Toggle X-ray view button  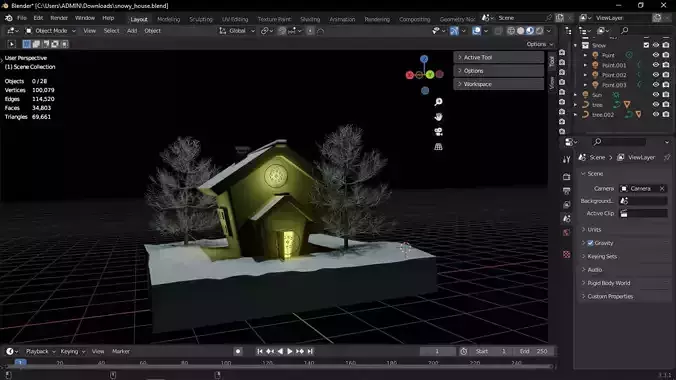point(498,31)
